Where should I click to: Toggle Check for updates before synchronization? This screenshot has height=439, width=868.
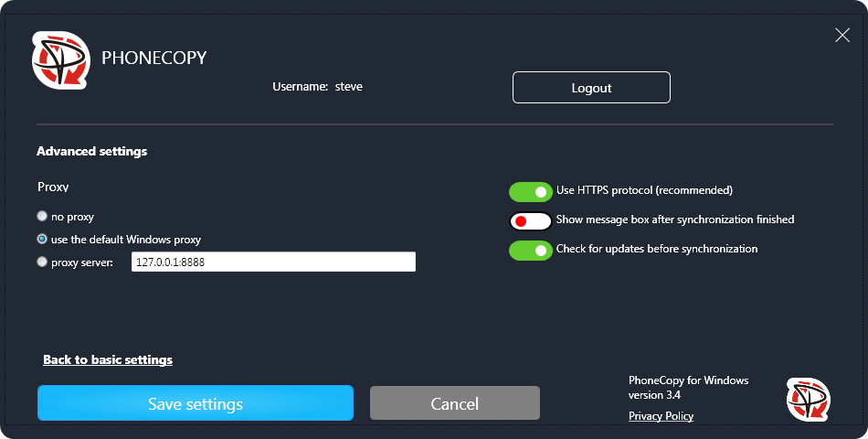[x=530, y=251]
